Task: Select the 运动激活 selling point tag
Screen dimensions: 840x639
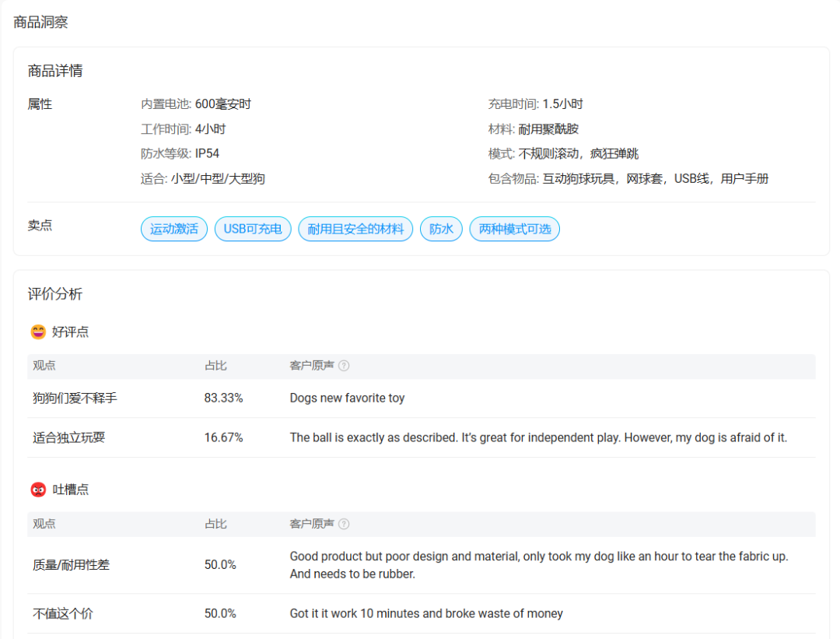Action: click(x=174, y=229)
